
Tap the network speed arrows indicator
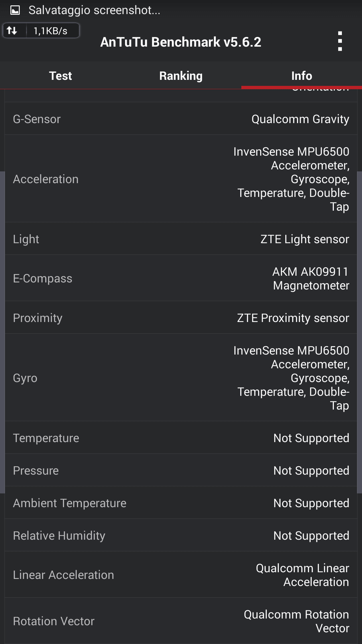[x=12, y=31]
